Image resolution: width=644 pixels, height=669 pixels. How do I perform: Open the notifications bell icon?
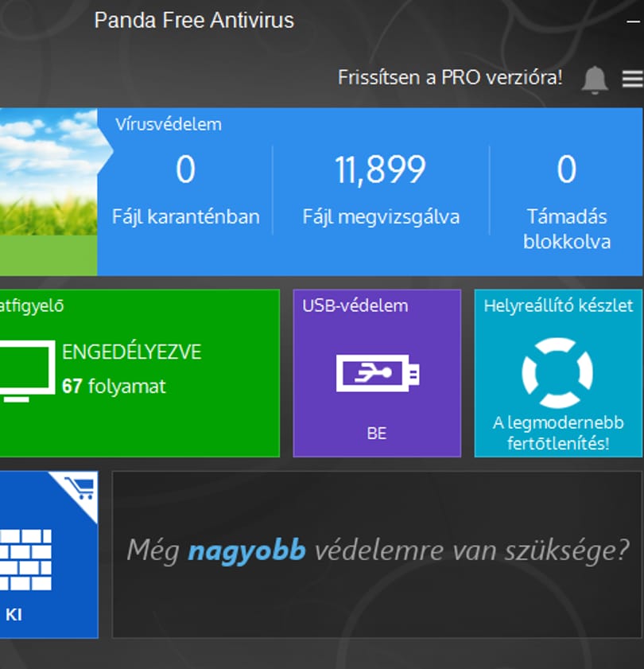point(595,80)
